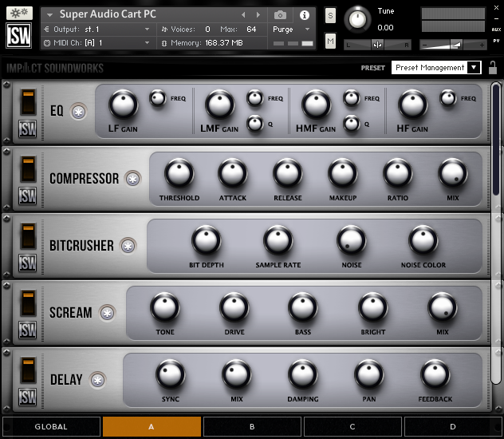Image resolution: width=504 pixels, height=439 pixels.
Task: Click the stereo pan slider
Action: tap(377, 45)
